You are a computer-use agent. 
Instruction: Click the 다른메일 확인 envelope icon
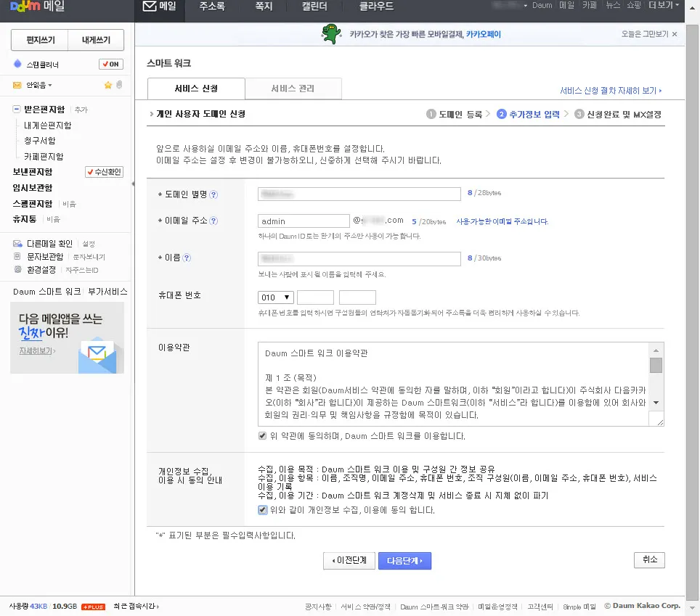pyautogui.click(x=17, y=243)
